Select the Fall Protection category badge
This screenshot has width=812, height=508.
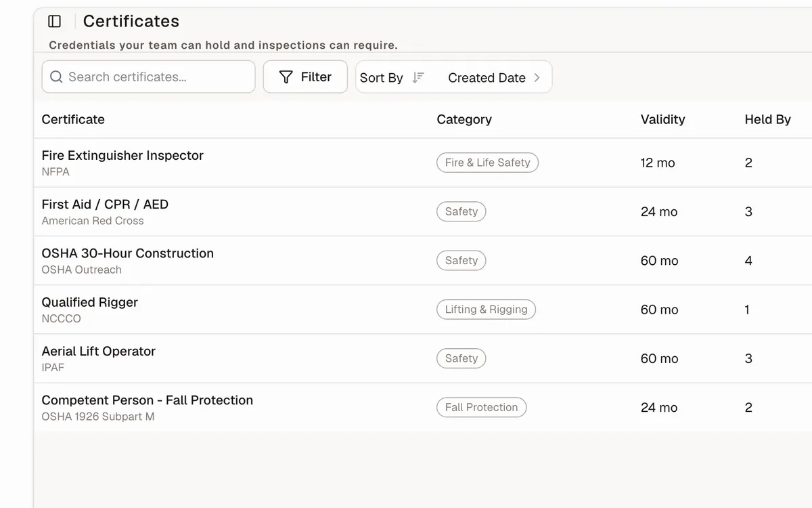(481, 407)
